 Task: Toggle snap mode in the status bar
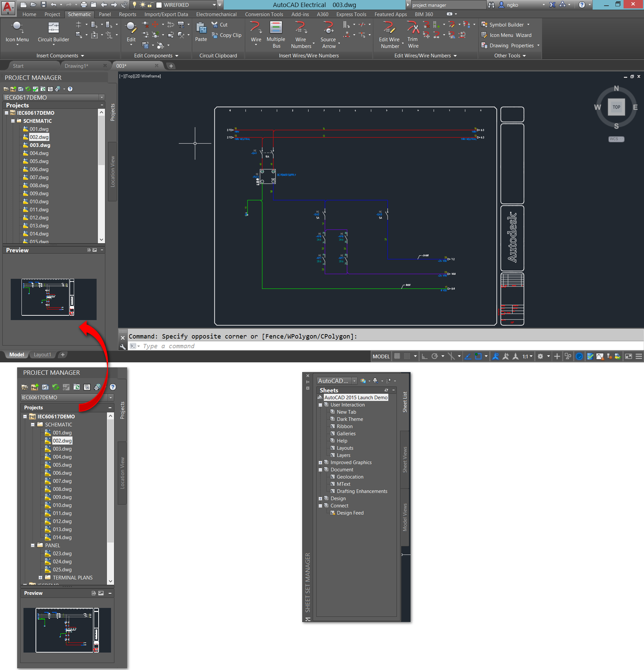click(x=396, y=356)
